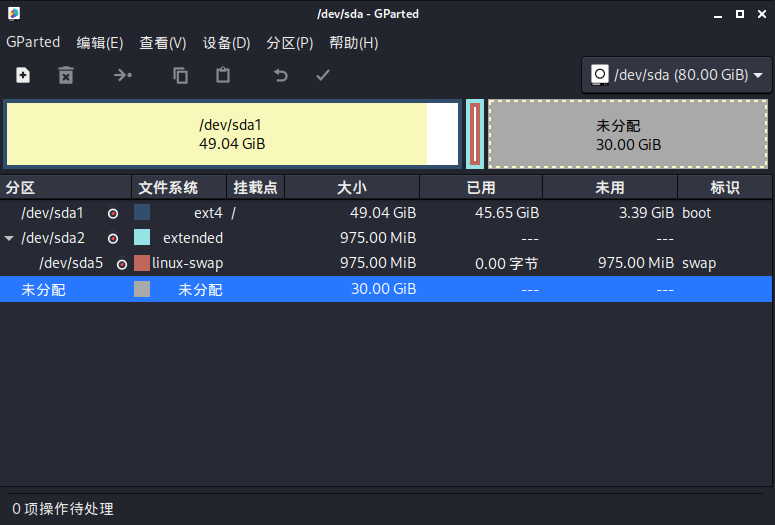Select /dev/sda1 block in the disk map
Screen dimensions: 775x525
[232, 134]
